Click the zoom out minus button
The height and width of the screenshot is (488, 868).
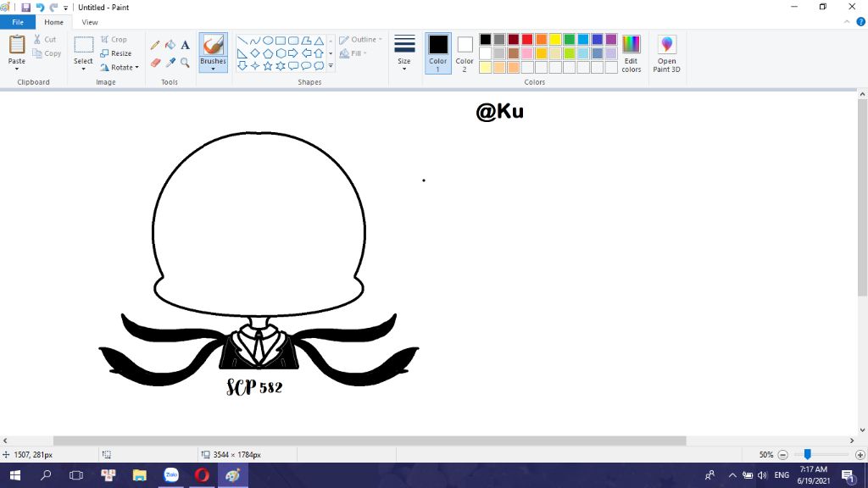point(782,455)
